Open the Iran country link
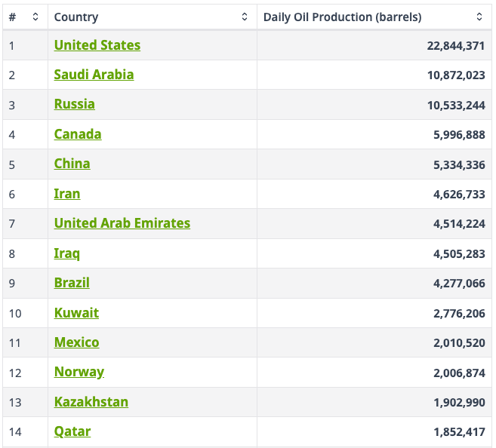The height and width of the screenshot is (448, 496). point(67,194)
